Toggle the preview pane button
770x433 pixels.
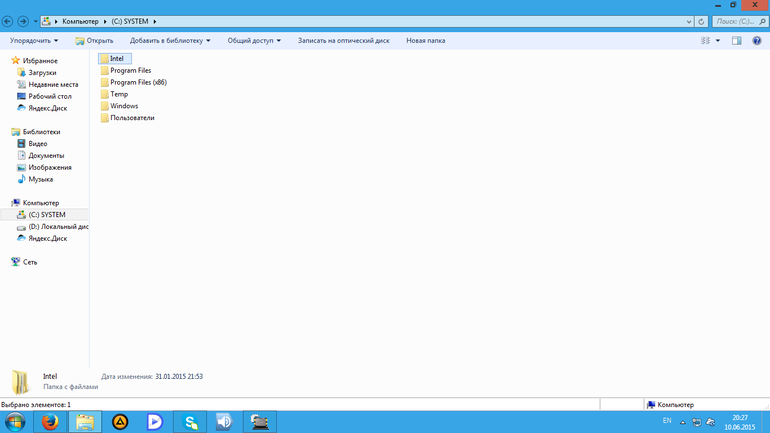tap(737, 41)
